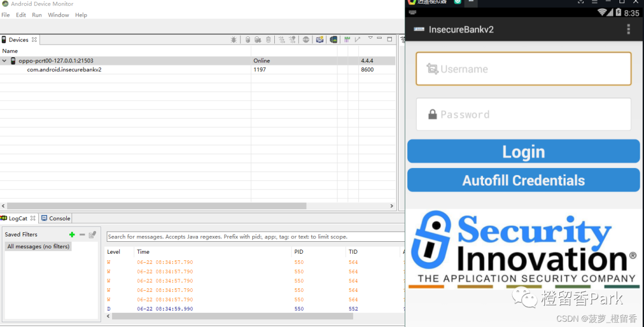This screenshot has height=327, width=644.
Task: Close the LogCat tab with X
Action: (x=33, y=218)
